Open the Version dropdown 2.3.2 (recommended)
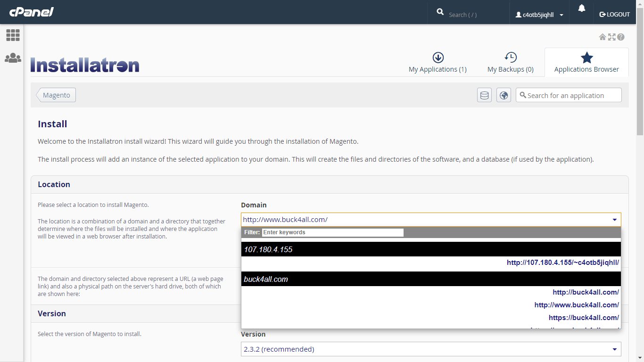The image size is (644, 362). tap(431, 349)
